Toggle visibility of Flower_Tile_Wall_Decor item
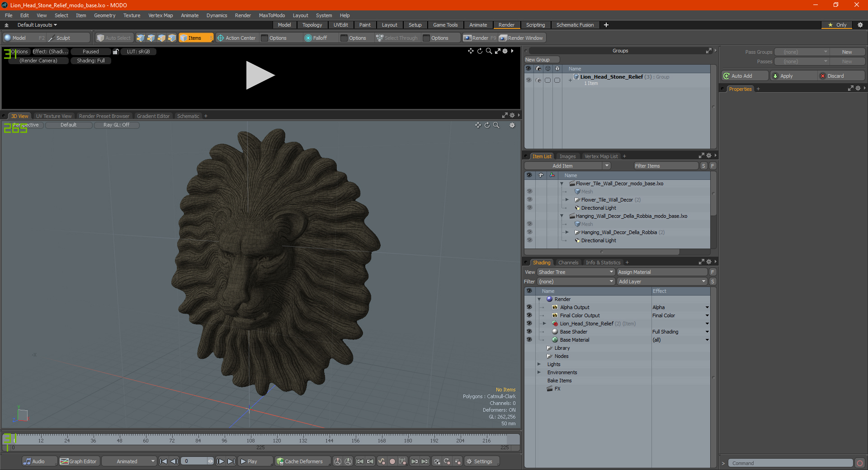This screenshot has width=868, height=470. coord(529,200)
